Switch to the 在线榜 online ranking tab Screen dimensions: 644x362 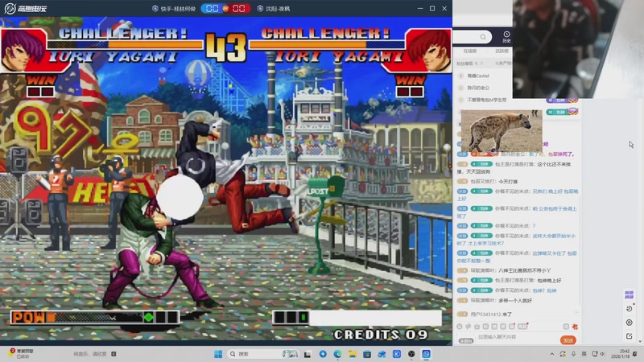pos(470,51)
